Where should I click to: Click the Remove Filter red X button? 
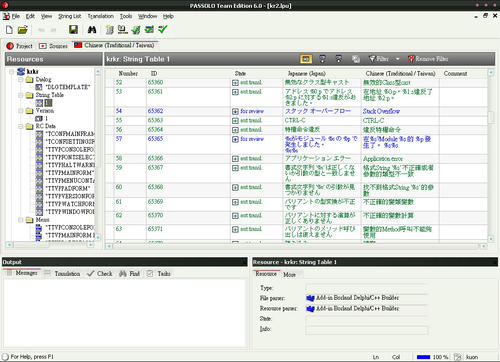click(x=428, y=59)
